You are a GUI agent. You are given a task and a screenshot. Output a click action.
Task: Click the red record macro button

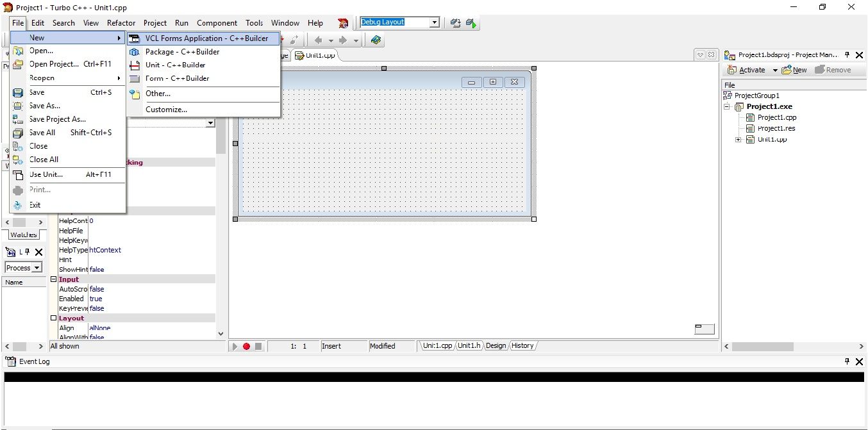click(246, 346)
